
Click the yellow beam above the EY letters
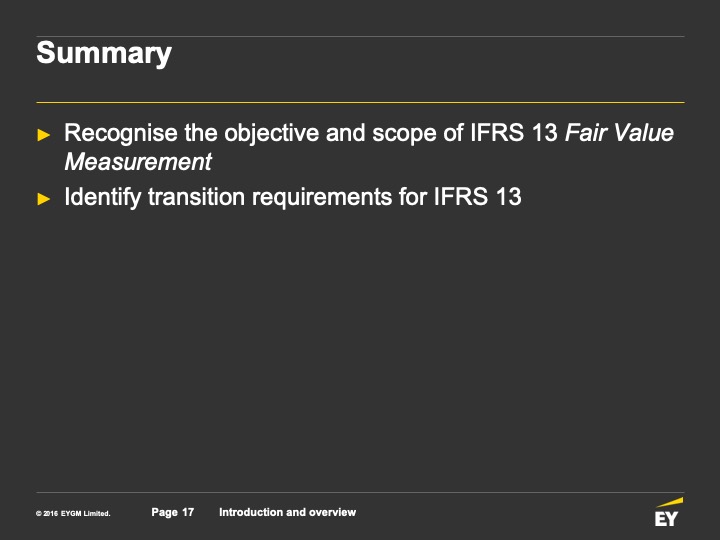(670, 501)
